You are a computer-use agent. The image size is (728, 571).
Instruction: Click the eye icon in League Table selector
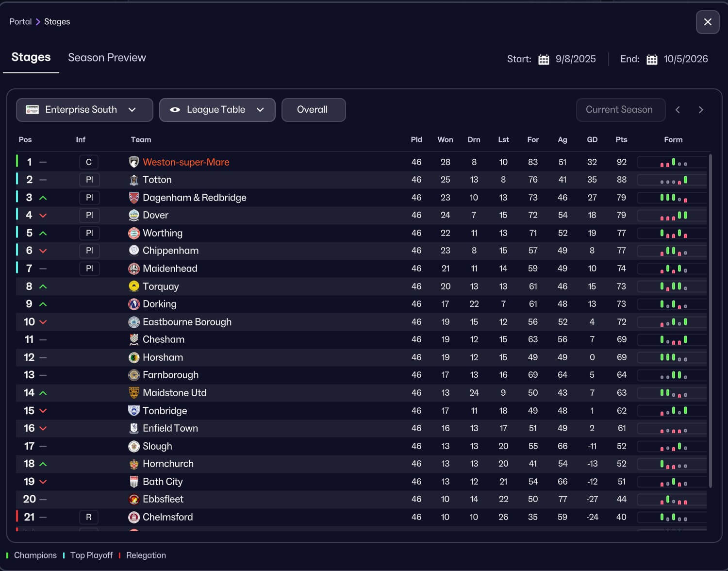click(x=175, y=110)
